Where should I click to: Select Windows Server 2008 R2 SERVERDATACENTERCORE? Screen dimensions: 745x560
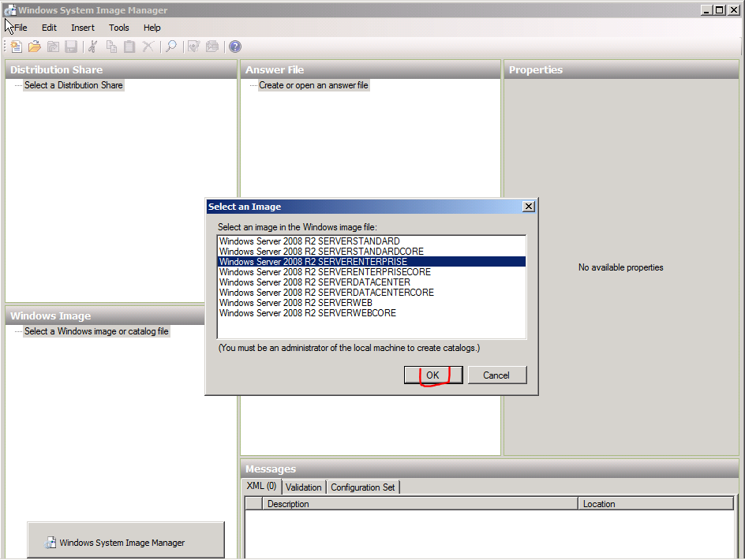click(372, 293)
